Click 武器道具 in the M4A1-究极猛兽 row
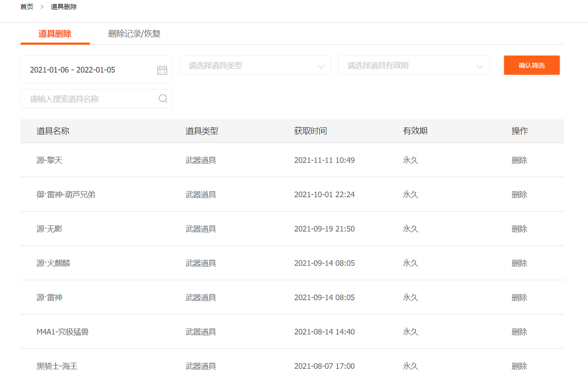 coord(201,332)
